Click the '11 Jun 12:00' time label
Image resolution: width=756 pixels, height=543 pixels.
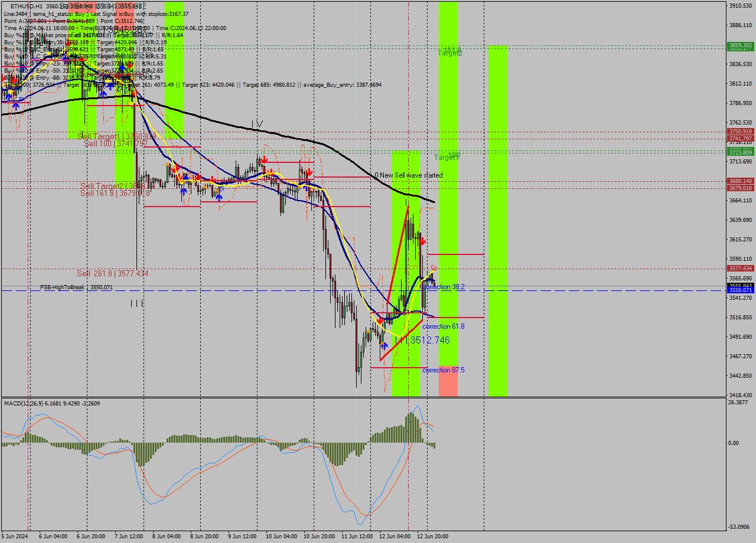357,537
